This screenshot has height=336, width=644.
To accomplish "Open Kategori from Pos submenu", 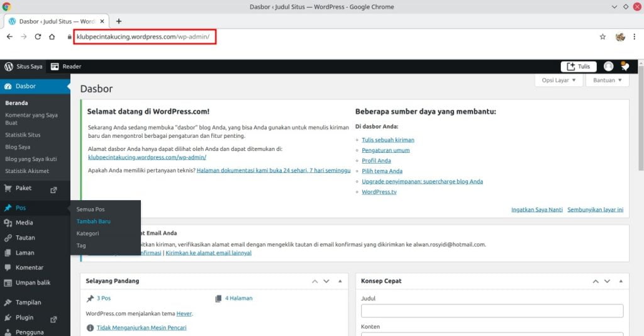I will click(87, 233).
